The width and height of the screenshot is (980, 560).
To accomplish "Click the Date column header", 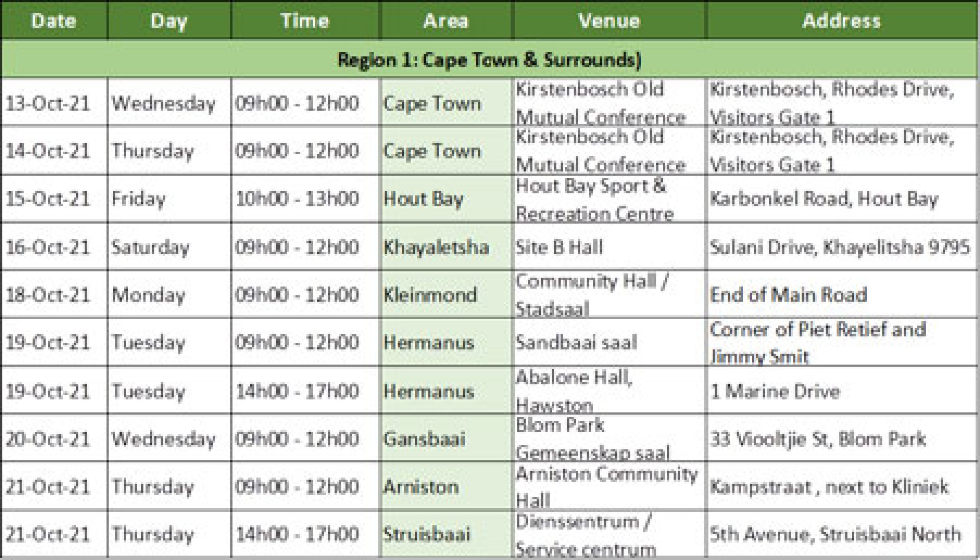I will tap(53, 21).
